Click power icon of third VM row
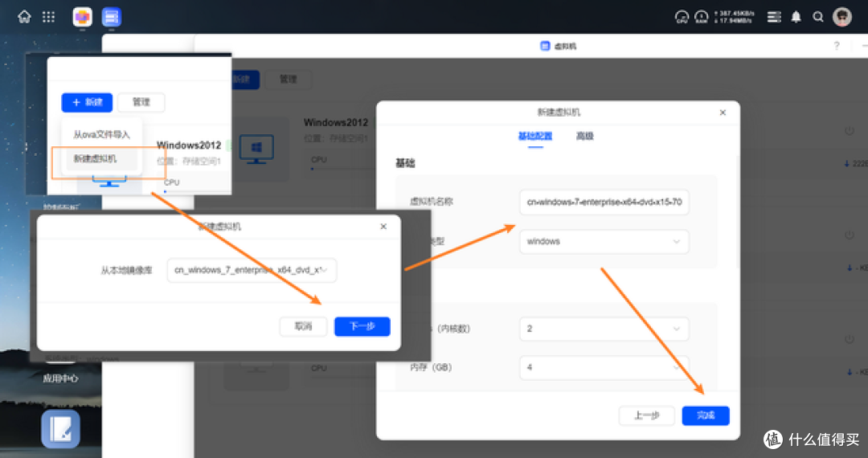Screen dimensions: 868x458 (x=850, y=339)
